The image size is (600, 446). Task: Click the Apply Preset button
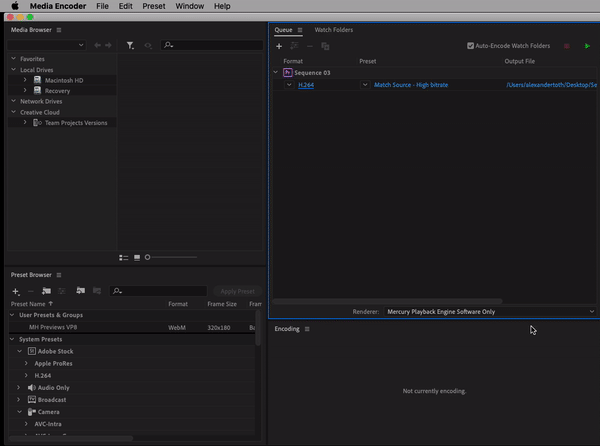pos(237,291)
